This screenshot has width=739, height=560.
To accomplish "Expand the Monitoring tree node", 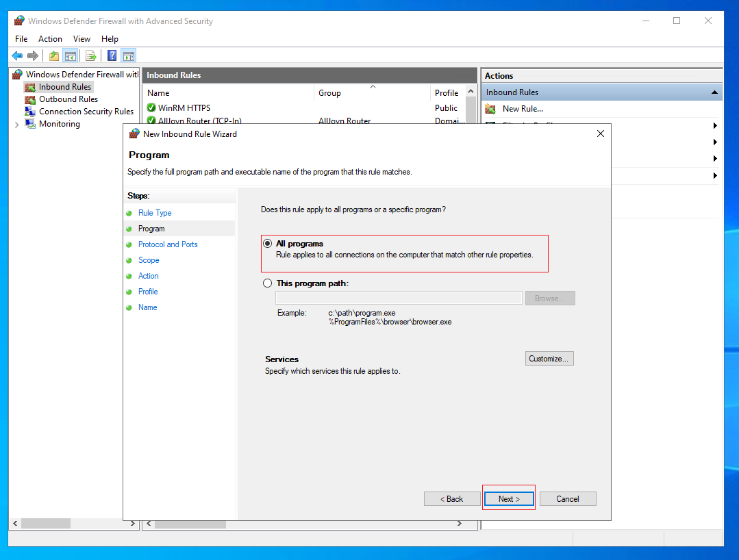I will click(17, 125).
